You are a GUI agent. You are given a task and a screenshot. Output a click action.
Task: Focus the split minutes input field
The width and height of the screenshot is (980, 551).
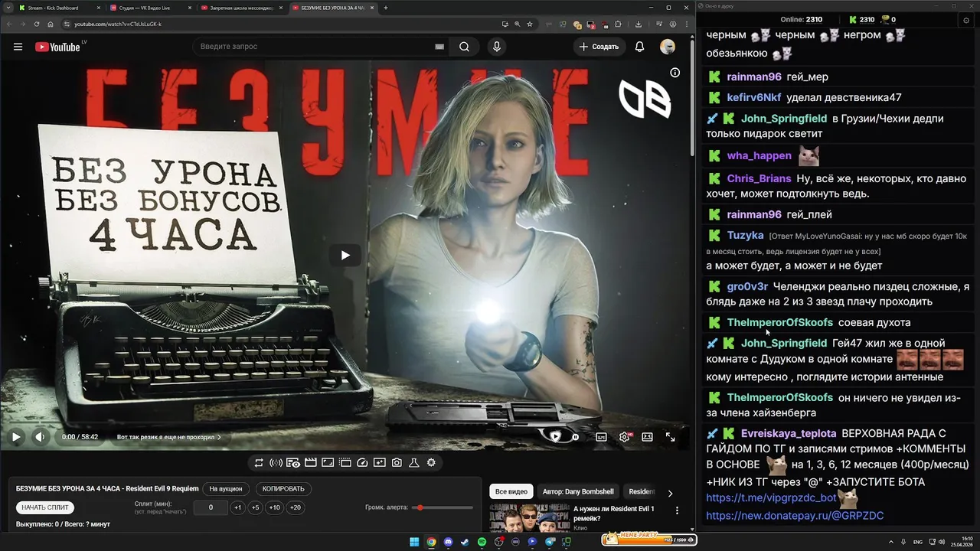click(x=211, y=507)
